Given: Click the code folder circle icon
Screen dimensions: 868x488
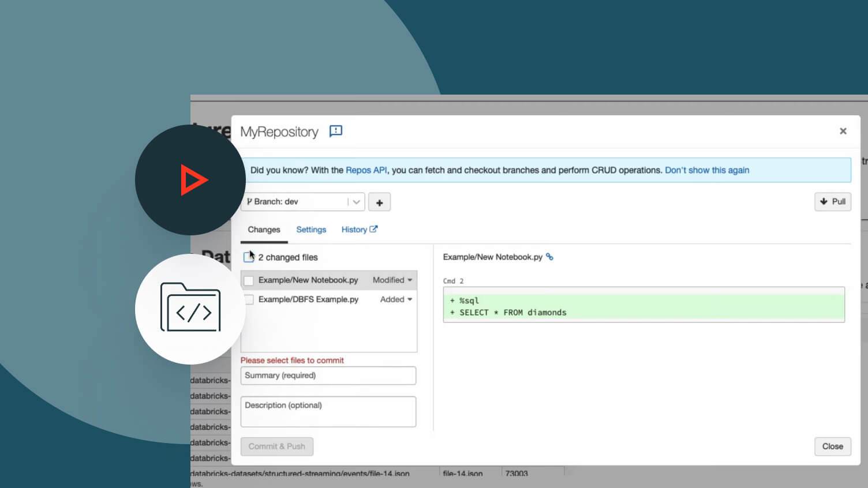Looking at the screenshot, I should tap(190, 309).
